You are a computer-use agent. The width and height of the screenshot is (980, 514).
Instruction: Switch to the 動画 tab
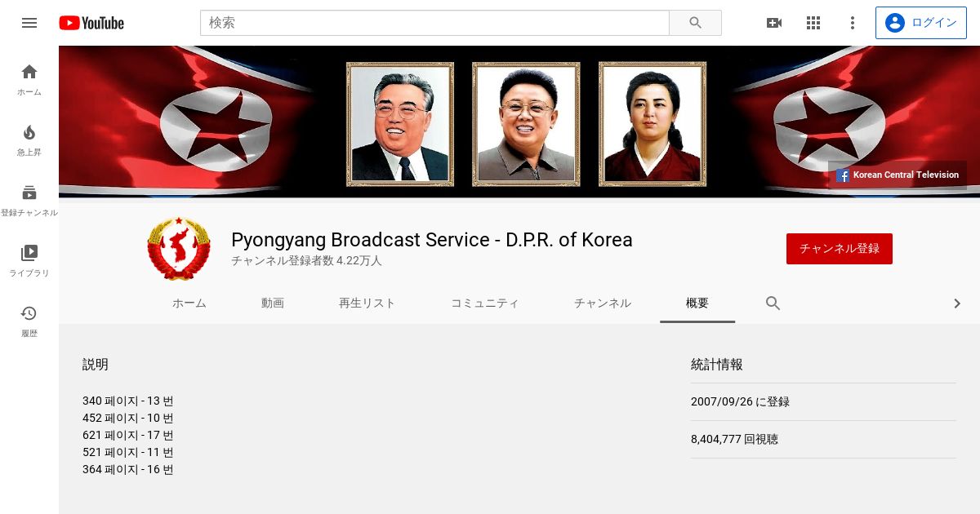(273, 304)
